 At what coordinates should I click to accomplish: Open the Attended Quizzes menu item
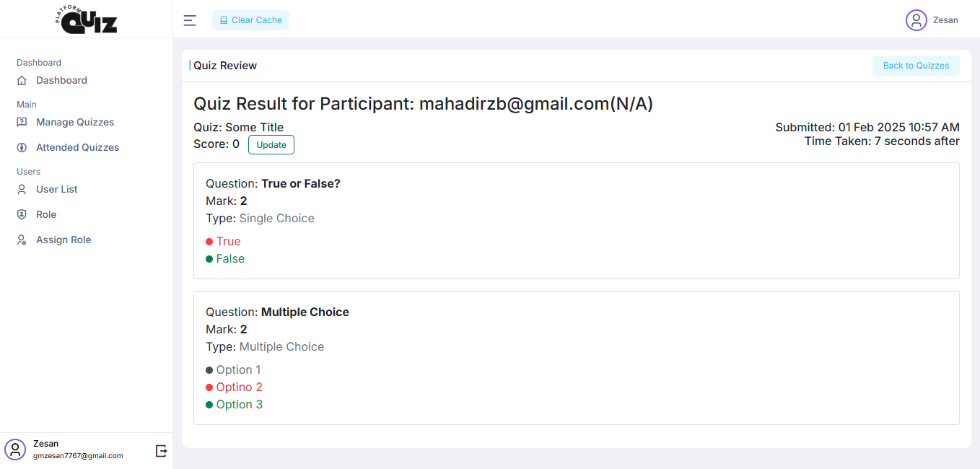point(77,147)
